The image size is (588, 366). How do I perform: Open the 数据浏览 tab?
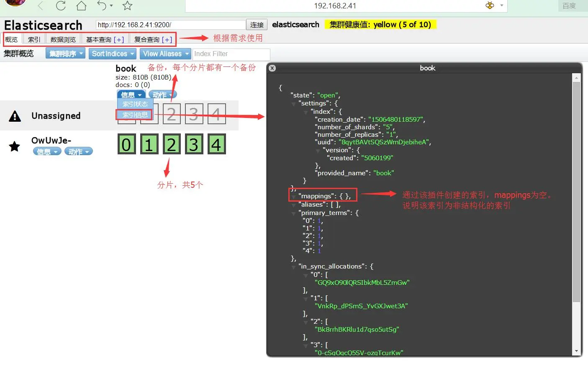point(63,39)
